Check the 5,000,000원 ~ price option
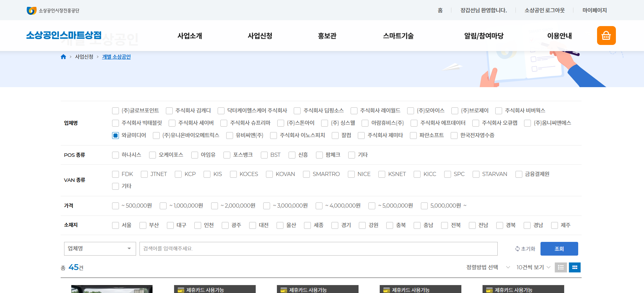Image resolution: width=644 pixels, height=293 pixels. click(x=424, y=206)
